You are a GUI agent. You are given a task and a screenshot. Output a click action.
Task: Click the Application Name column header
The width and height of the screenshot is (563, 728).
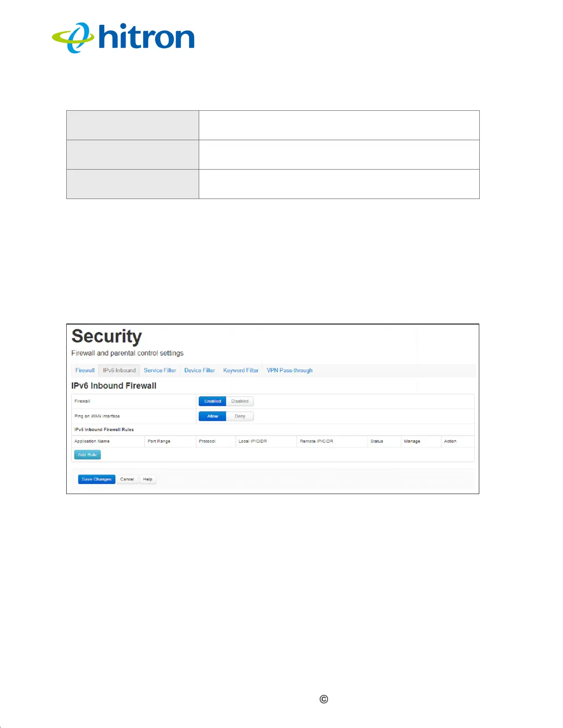pos(92,441)
